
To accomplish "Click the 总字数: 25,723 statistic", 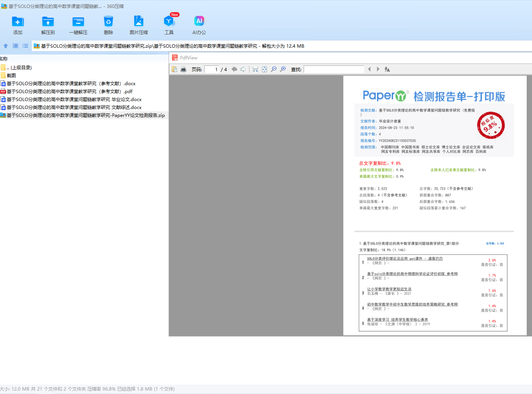I will (446, 188).
